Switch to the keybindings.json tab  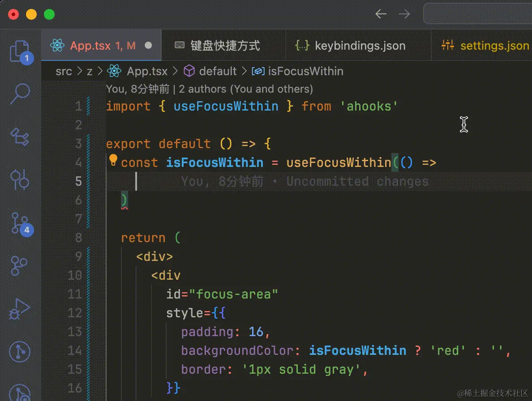coord(358,45)
